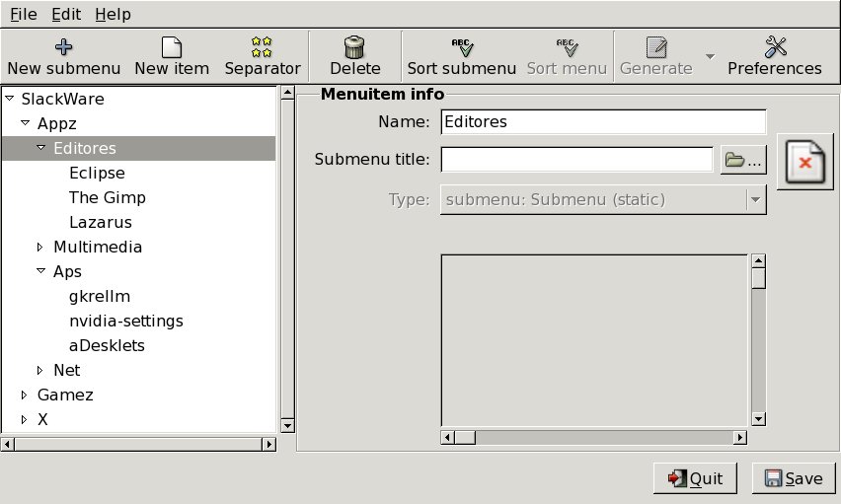The height and width of the screenshot is (504, 841).
Task: Select the Aps submenu label
Action: [67, 271]
